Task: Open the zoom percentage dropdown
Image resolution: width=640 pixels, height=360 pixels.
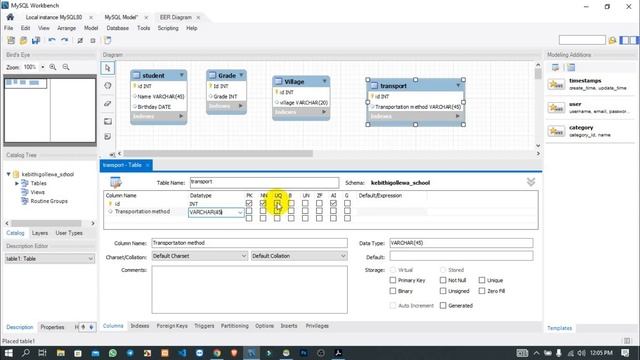Action: click(42, 67)
